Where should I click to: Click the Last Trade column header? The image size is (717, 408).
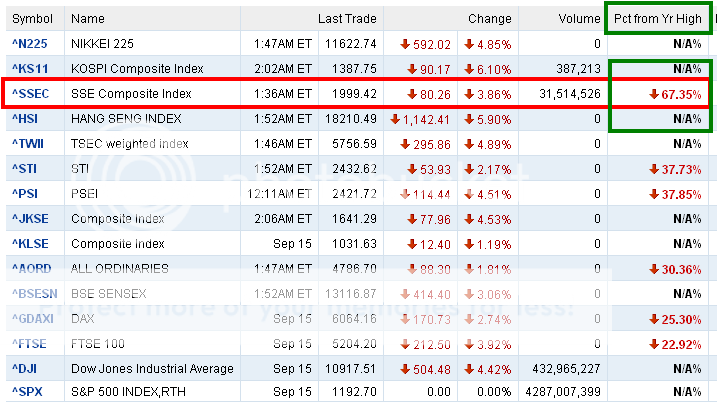pos(347,19)
